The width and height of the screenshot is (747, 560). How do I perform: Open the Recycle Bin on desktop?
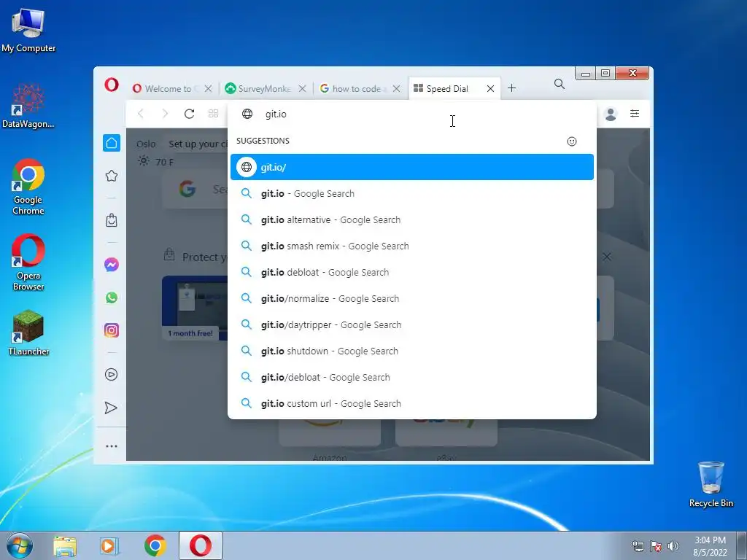pos(711,484)
